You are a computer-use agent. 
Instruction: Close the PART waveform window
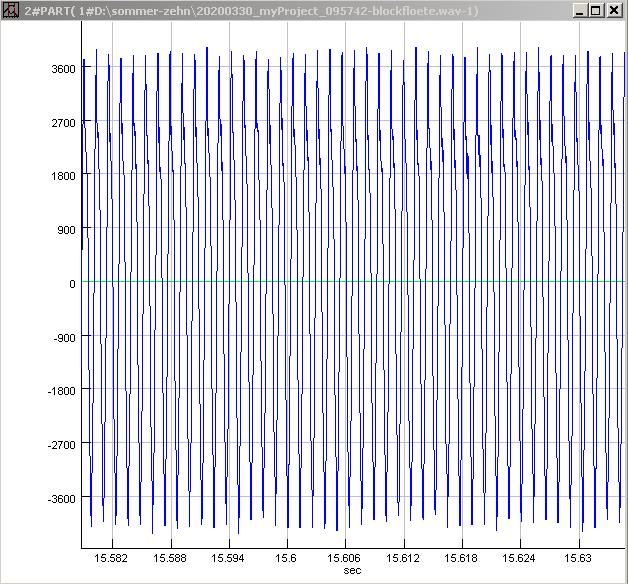(x=614, y=10)
